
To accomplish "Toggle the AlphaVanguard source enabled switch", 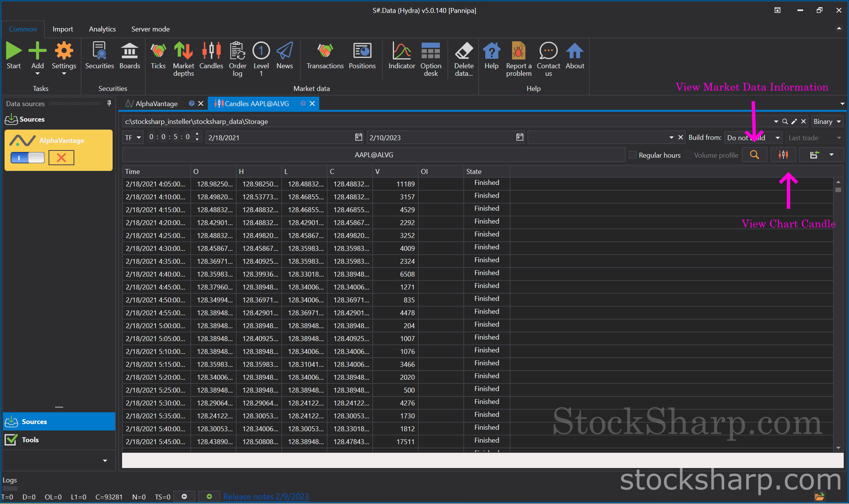I will point(28,157).
